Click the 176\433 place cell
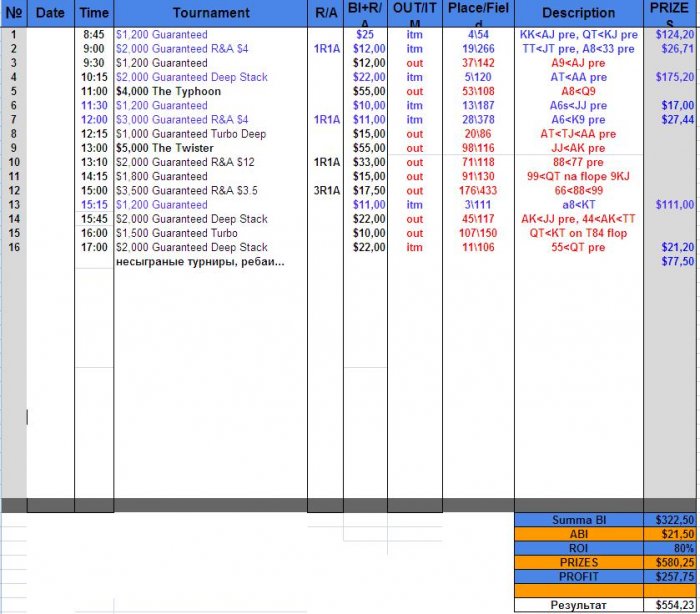 (478, 191)
